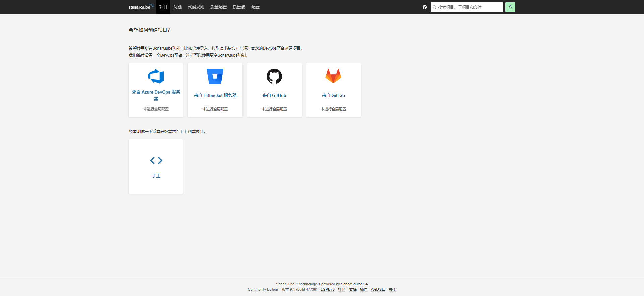The image size is (644, 296).
Task: Click 想要测试一下或有高级需求 text
Action: [x=153, y=132]
